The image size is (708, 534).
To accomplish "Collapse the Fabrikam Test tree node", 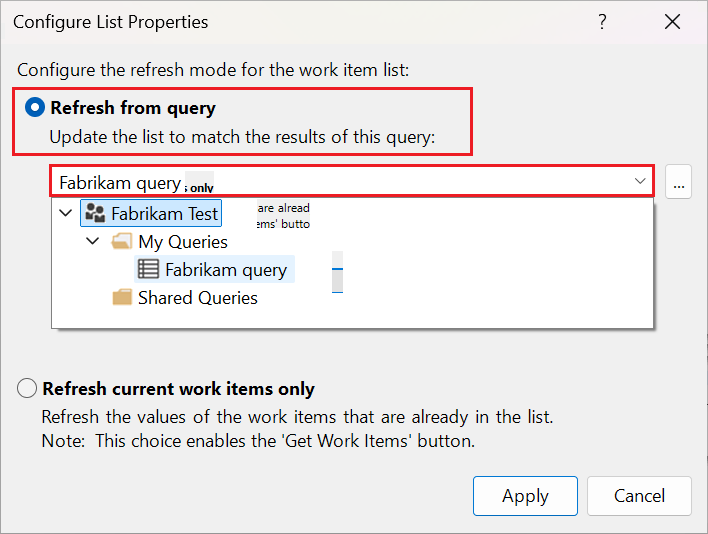I will [x=66, y=213].
